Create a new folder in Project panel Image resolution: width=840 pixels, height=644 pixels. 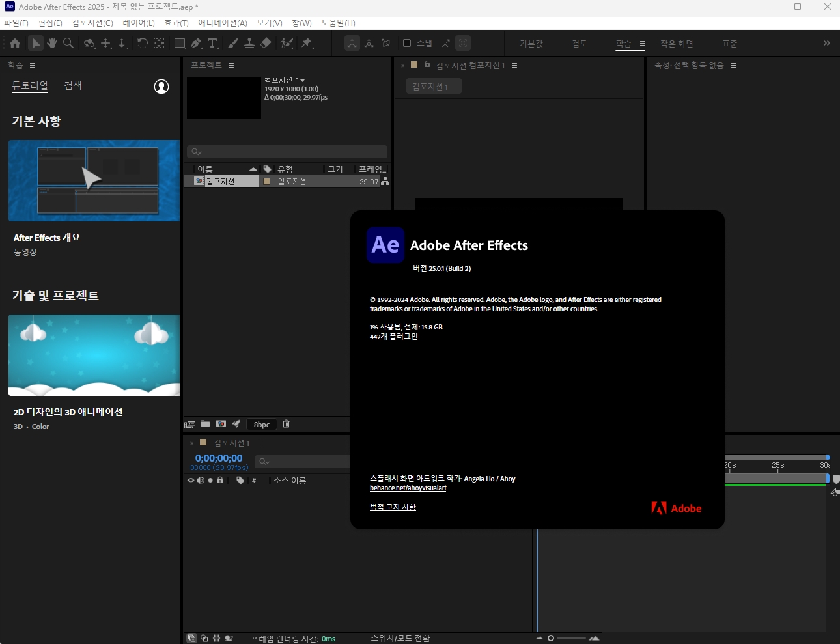205,424
